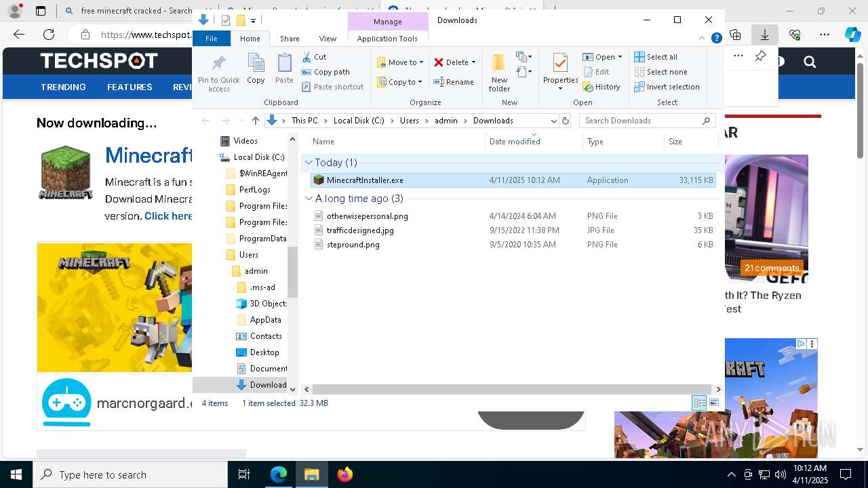Image resolution: width=868 pixels, height=488 pixels.
Task: Open Microsoft Edge from taskbar
Action: coord(279,474)
